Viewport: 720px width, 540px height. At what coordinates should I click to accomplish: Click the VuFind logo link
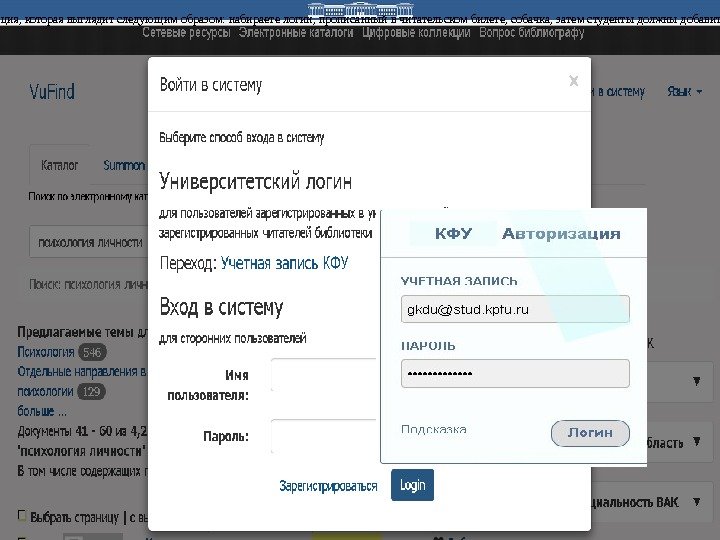pos(52,91)
